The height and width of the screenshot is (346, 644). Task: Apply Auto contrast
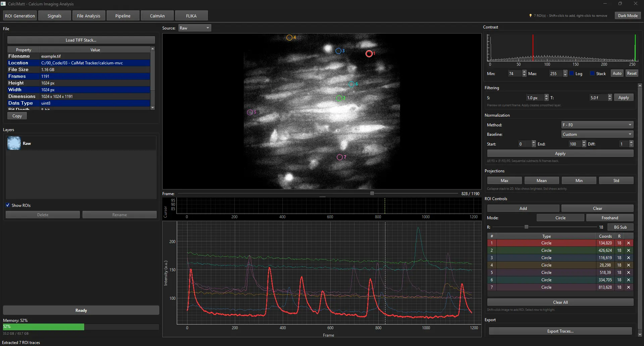(617, 73)
